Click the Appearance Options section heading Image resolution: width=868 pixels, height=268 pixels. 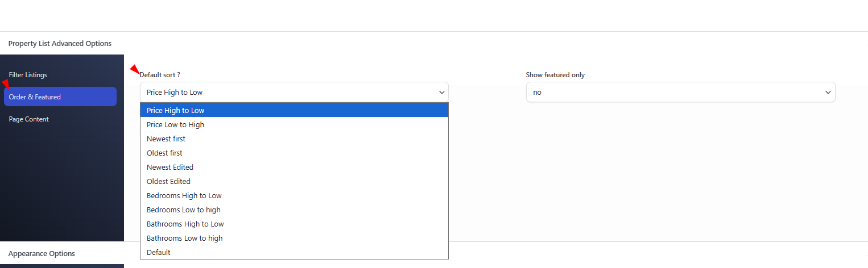42,254
